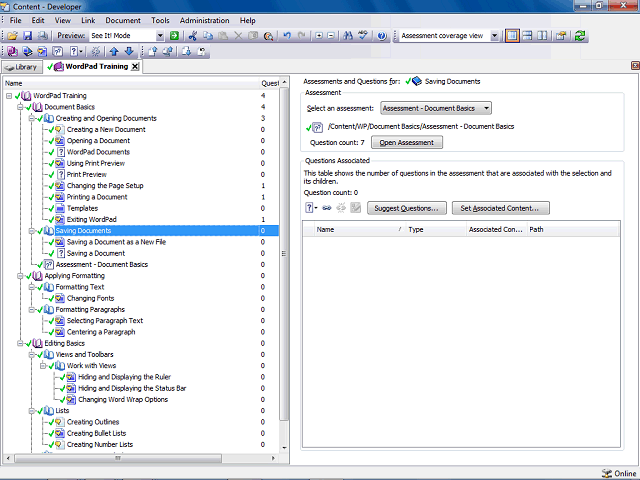This screenshot has width=640, height=480.
Task: Click the new assessment icon on second toolbar
Action: 58,51
